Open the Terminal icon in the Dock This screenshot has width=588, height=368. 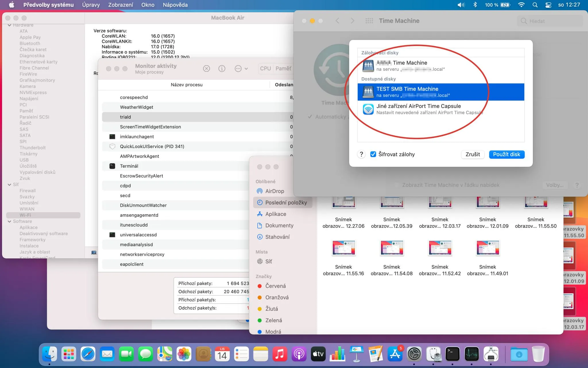[x=452, y=354]
